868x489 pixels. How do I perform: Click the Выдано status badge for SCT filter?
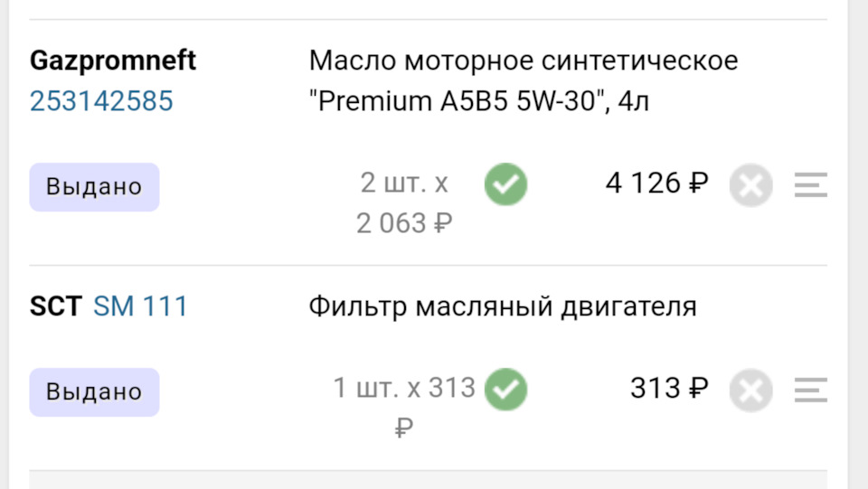(x=94, y=392)
